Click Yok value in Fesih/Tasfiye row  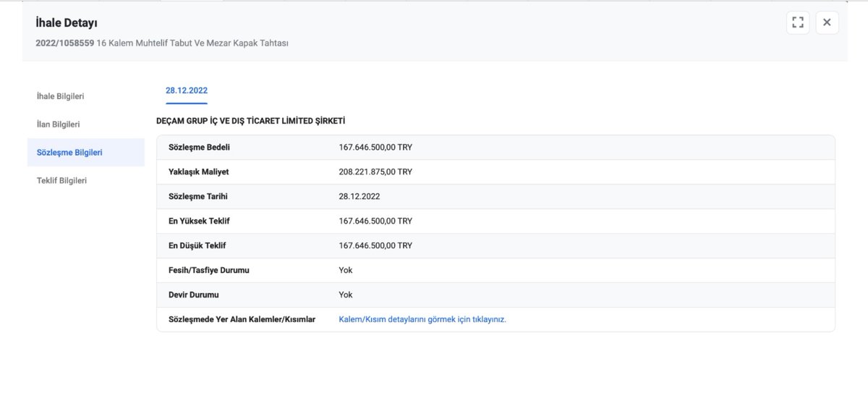click(x=346, y=270)
